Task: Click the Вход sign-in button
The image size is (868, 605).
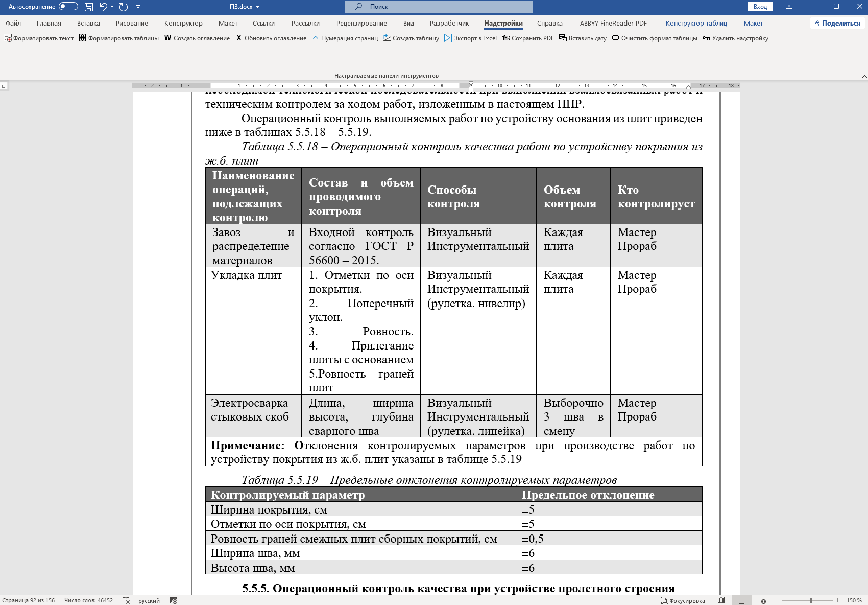Action: point(760,7)
